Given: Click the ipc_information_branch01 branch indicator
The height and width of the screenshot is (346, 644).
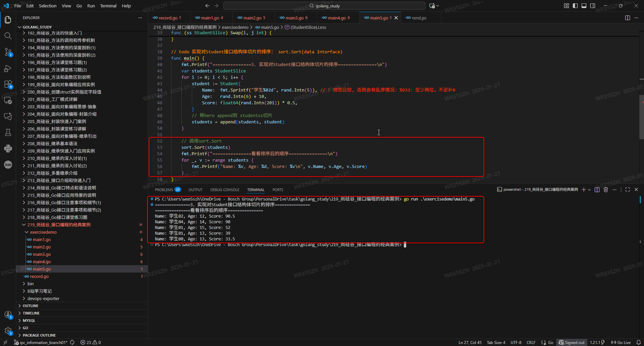Looking at the screenshot, I should click(41, 342).
